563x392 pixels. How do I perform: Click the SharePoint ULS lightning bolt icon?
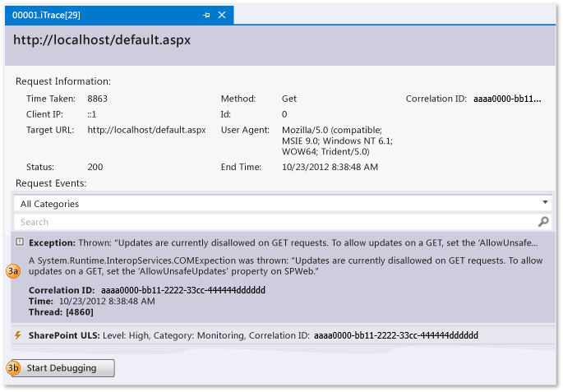[x=19, y=335]
